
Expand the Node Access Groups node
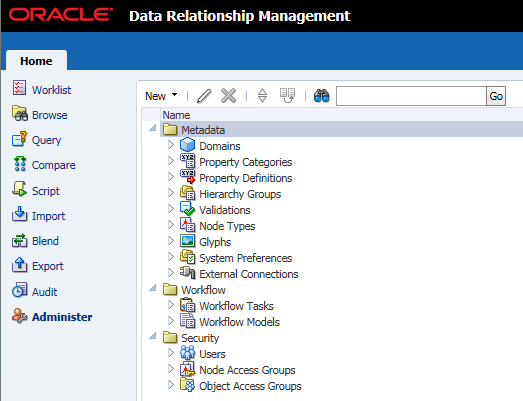(x=171, y=369)
